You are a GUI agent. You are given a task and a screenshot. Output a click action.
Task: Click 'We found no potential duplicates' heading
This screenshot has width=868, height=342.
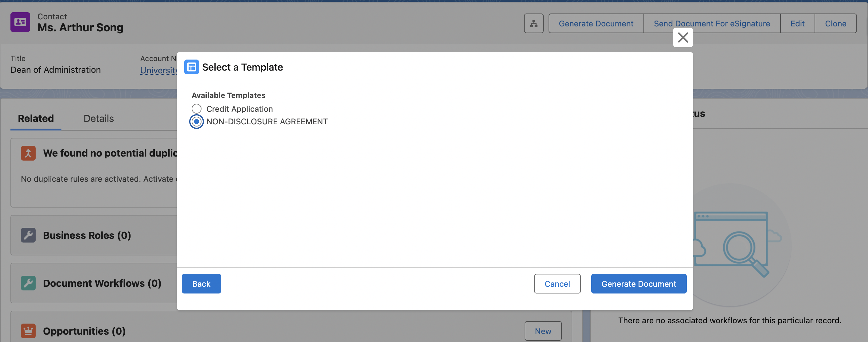click(x=110, y=153)
